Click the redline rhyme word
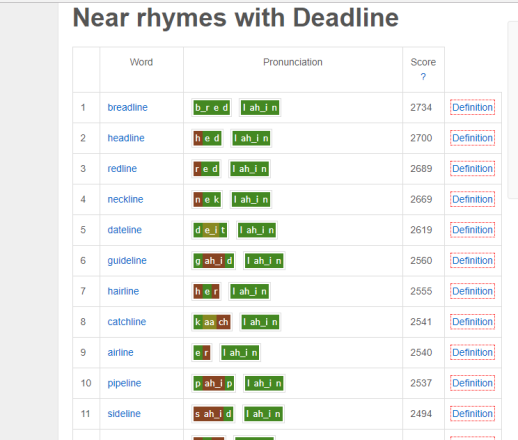The height and width of the screenshot is (440, 518). tap(122, 169)
